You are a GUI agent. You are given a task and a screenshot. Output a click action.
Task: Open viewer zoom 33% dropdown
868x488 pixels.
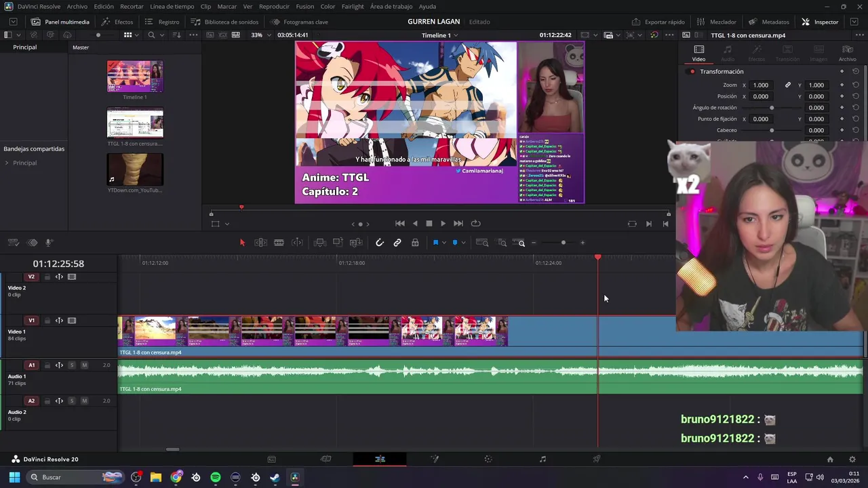tap(262, 35)
